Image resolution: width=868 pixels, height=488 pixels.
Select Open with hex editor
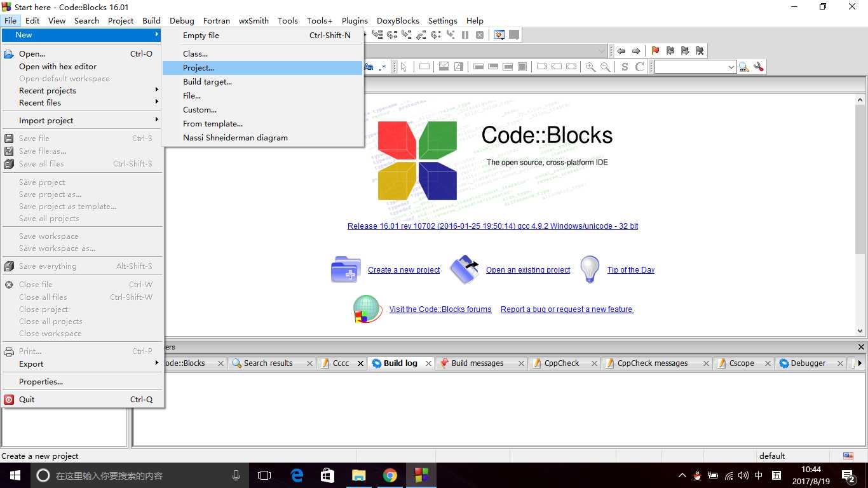click(81, 67)
